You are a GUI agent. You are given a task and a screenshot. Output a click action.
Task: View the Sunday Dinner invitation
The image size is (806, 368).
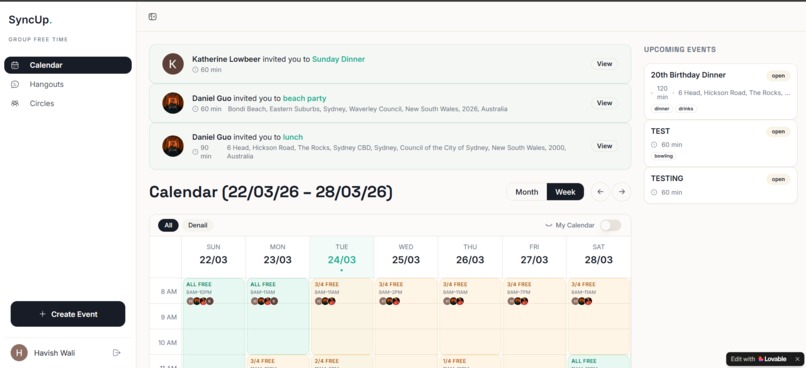(x=604, y=64)
